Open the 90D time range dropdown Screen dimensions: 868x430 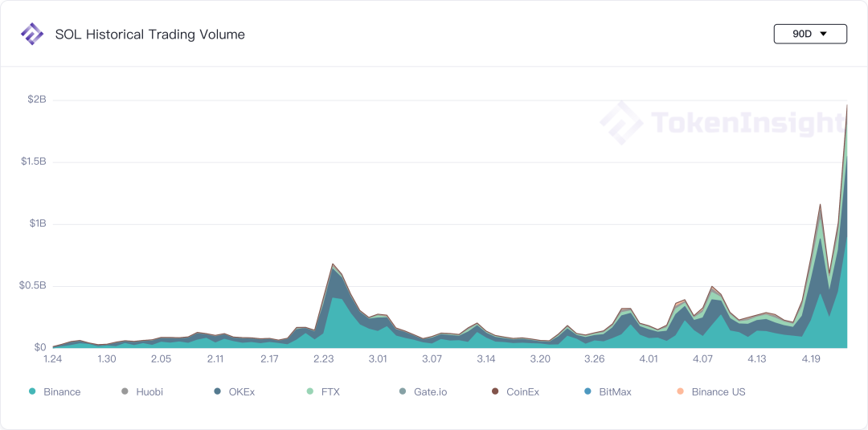(x=810, y=34)
